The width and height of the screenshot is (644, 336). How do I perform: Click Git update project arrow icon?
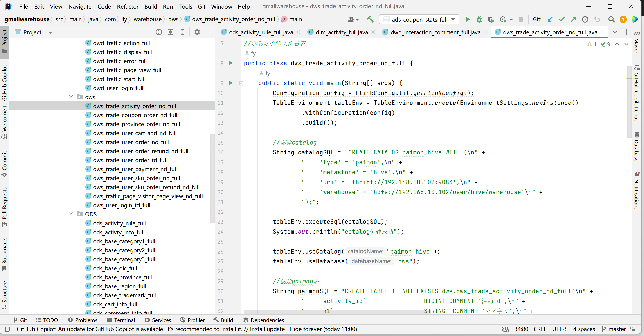[550, 19]
